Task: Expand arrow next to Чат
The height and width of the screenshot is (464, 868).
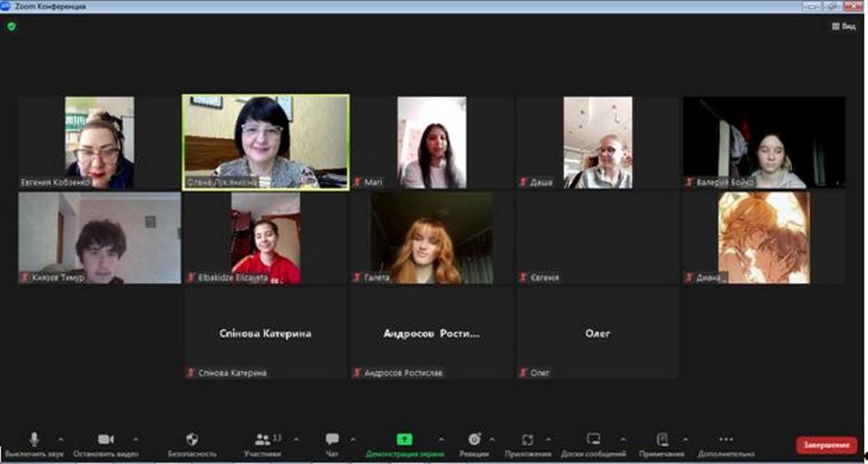Action: [x=353, y=439]
